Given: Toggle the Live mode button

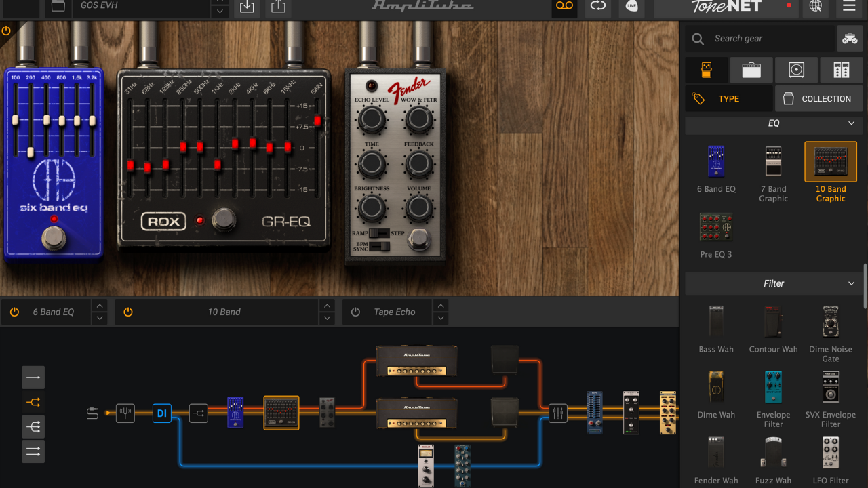Looking at the screenshot, I should [631, 7].
